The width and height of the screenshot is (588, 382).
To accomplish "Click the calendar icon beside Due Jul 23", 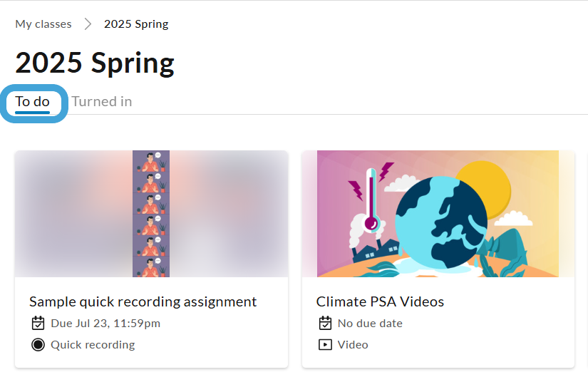I will 38,323.
